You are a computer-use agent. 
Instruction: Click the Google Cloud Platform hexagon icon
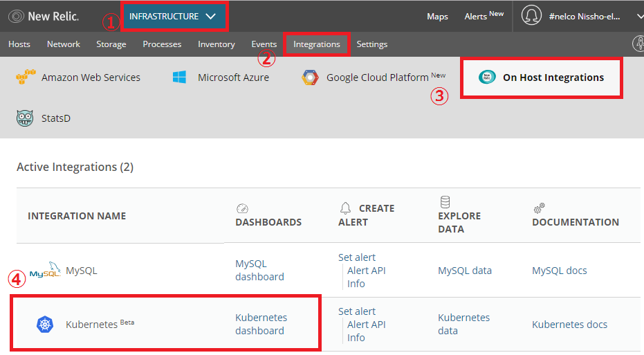pos(310,78)
